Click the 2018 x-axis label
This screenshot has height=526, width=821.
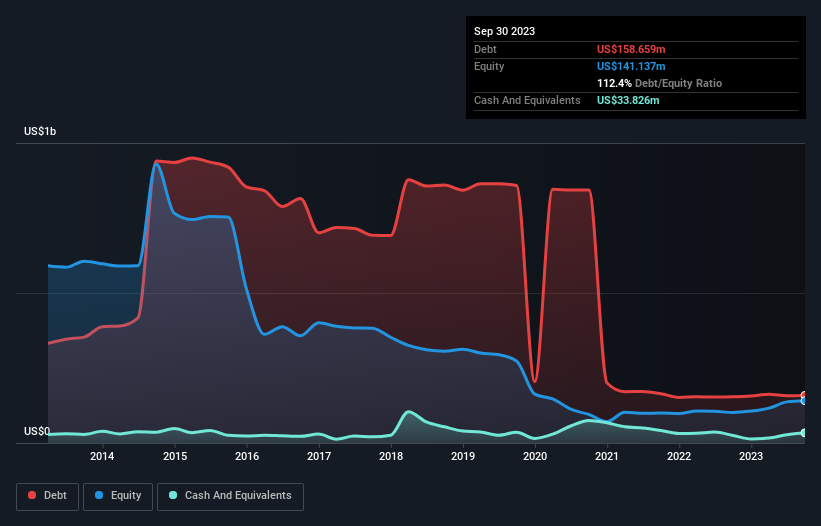[x=391, y=456]
